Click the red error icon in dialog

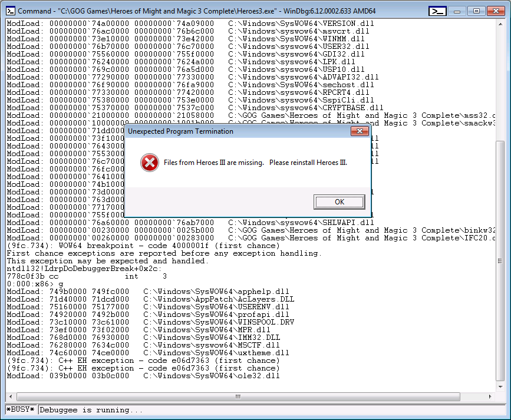click(150, 163)
